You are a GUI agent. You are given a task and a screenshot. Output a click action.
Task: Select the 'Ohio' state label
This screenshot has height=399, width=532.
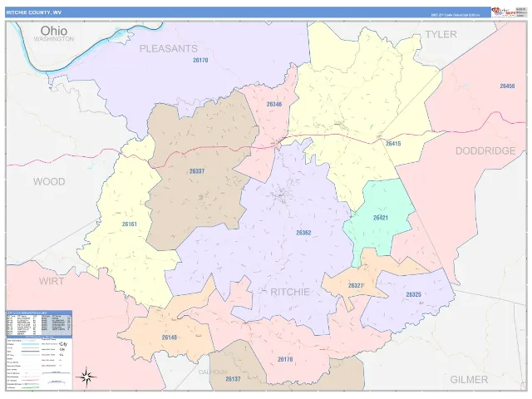[53, 31]
